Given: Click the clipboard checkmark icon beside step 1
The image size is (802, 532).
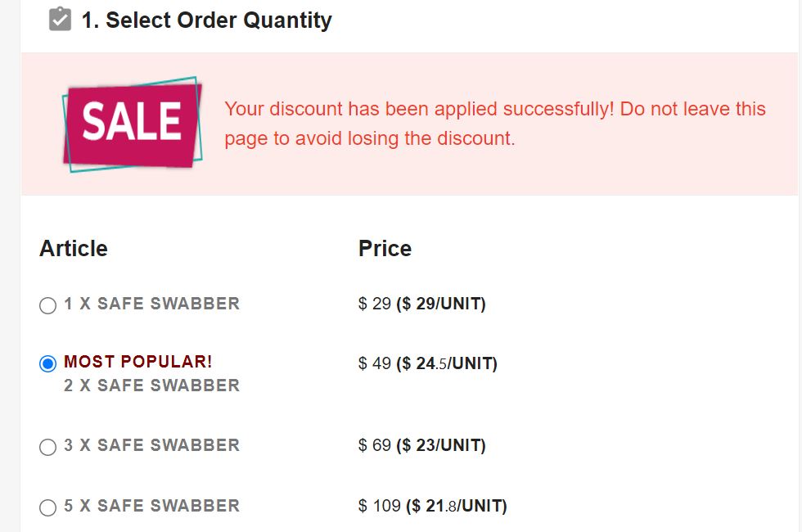Looking at the screenshot, I should 60,20.
